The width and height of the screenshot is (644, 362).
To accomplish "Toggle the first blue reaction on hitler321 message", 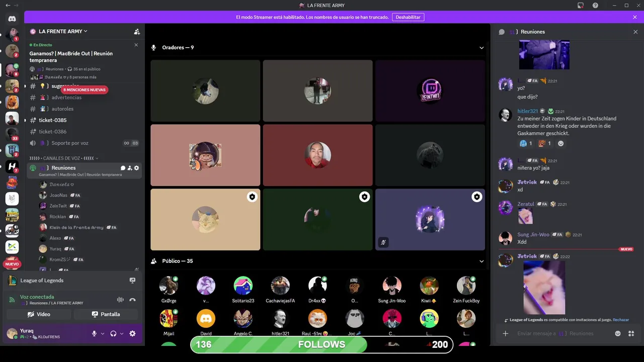I will click(526, 143).
